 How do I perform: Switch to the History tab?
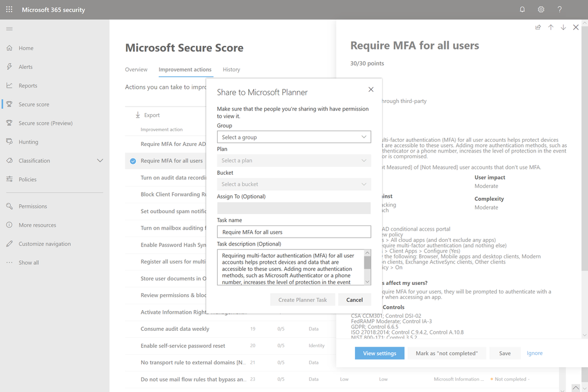pos(231,69)
